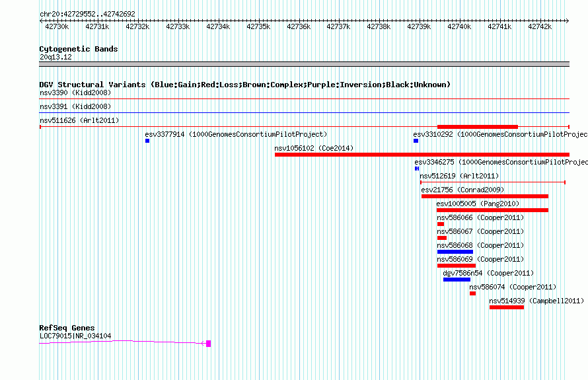Image resolution: width=588 pixels, height=380 pixels.
Task: Click the right arrowhead of the ruler
Action: tap(568, 21)
